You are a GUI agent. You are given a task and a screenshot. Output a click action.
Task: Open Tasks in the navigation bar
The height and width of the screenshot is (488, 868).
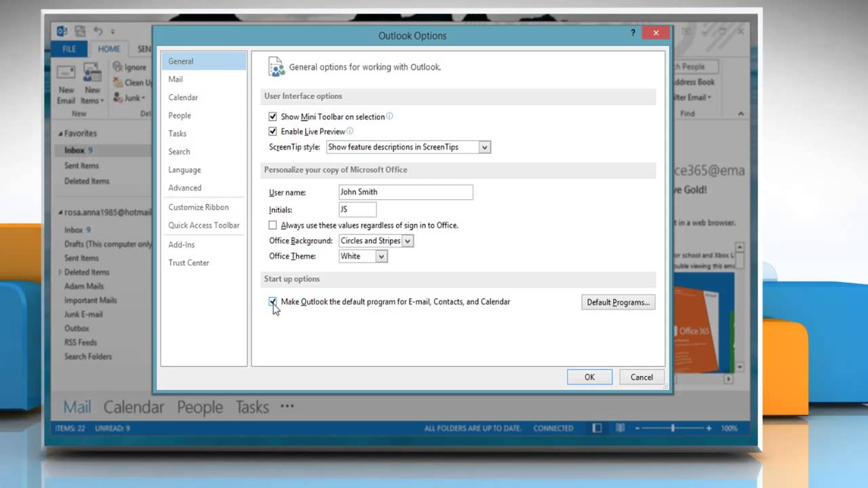point(252,407)
